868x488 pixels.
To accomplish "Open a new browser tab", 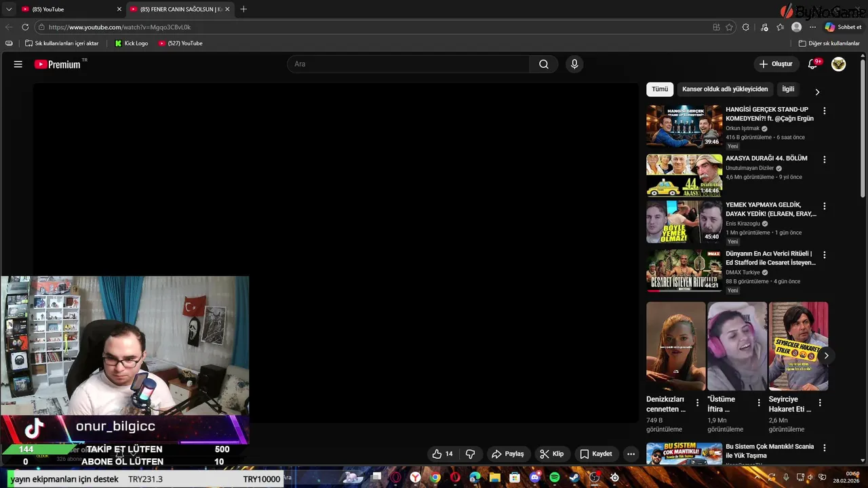I will pos(243,9).
